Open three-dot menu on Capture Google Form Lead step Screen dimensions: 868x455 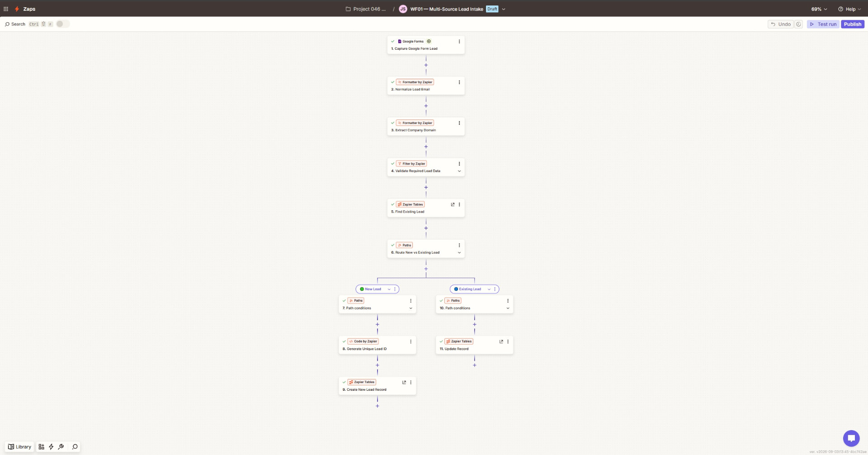(459, 42)
